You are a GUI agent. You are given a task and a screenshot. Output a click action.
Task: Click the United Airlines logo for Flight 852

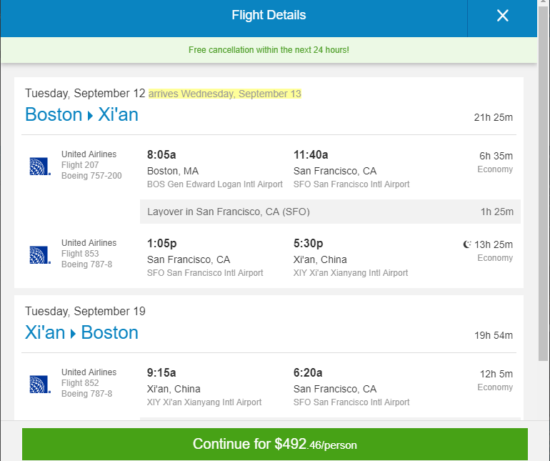pyautogui.click(x=40, y=384)
